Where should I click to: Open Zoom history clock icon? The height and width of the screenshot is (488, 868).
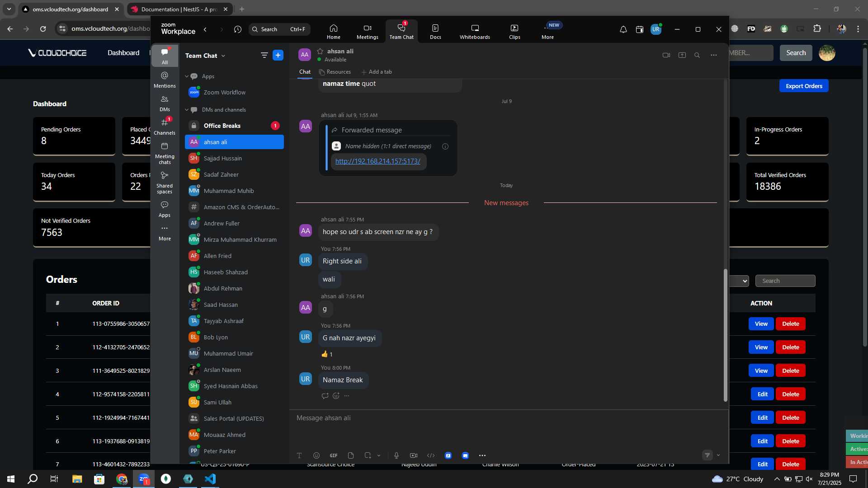[238, 29]
